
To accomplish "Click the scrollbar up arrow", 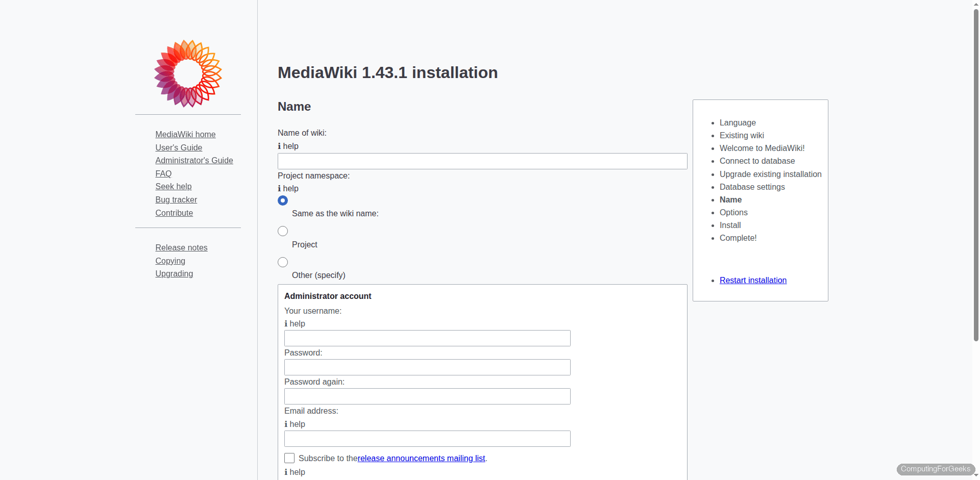I will (x=975, y=4).
